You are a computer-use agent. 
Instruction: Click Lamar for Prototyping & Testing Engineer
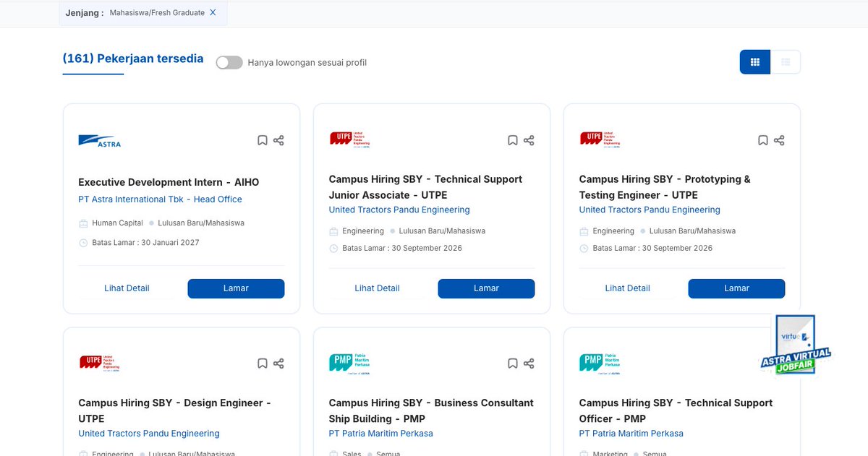(736, 288)
